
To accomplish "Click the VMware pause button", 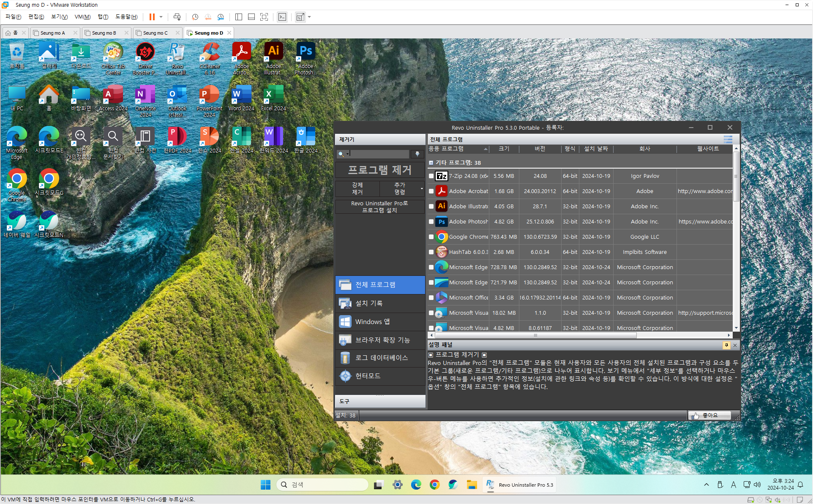I will coord(152,17).
